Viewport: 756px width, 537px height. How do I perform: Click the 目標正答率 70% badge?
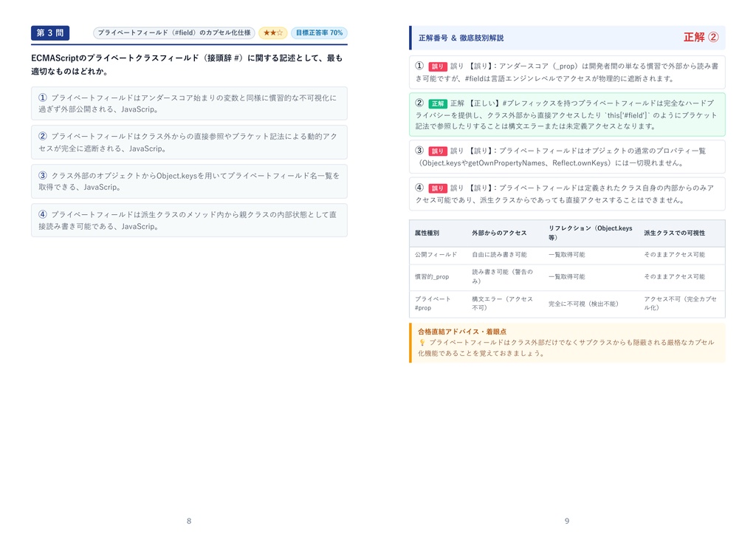tap(319, 33)
